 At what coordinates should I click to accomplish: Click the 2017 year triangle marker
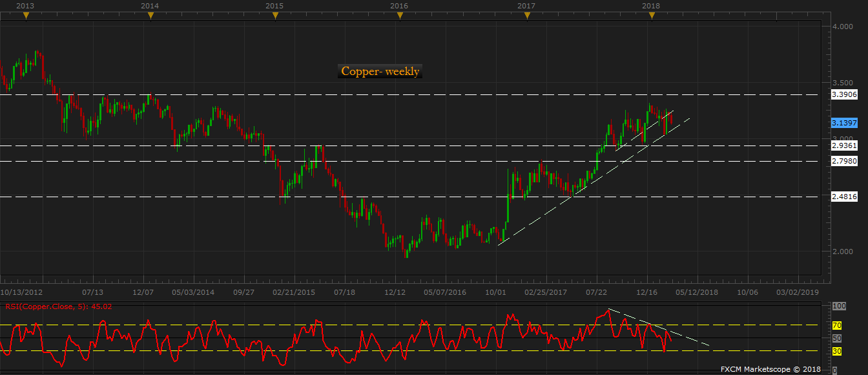pyautogui.click(x=526, y=16)
